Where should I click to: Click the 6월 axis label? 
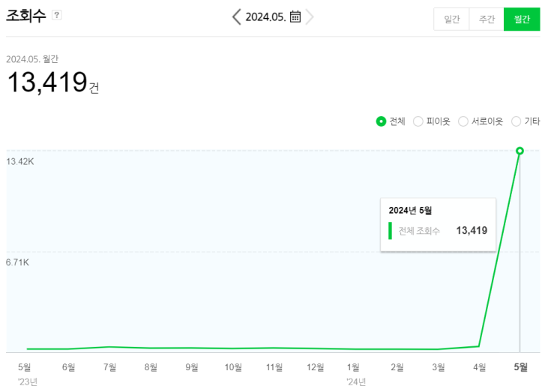point(68,367)
